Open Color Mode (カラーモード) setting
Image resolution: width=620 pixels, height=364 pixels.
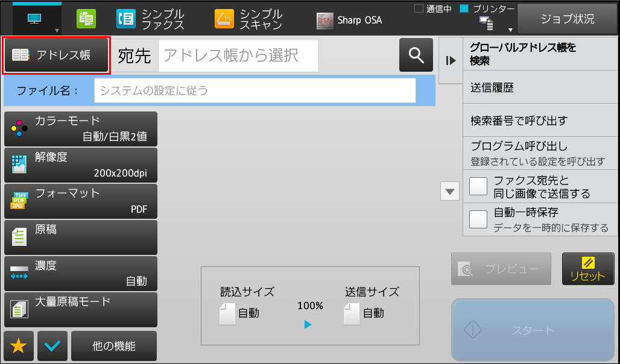pos(81,129)
